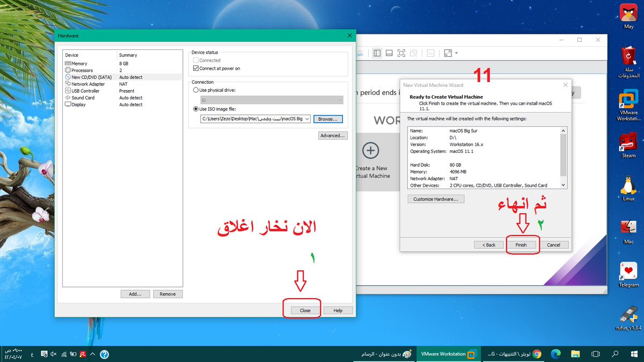Open Recycle Bin desktop icon
The width and height of the screenshot is (644, 362).
(628, 62)
